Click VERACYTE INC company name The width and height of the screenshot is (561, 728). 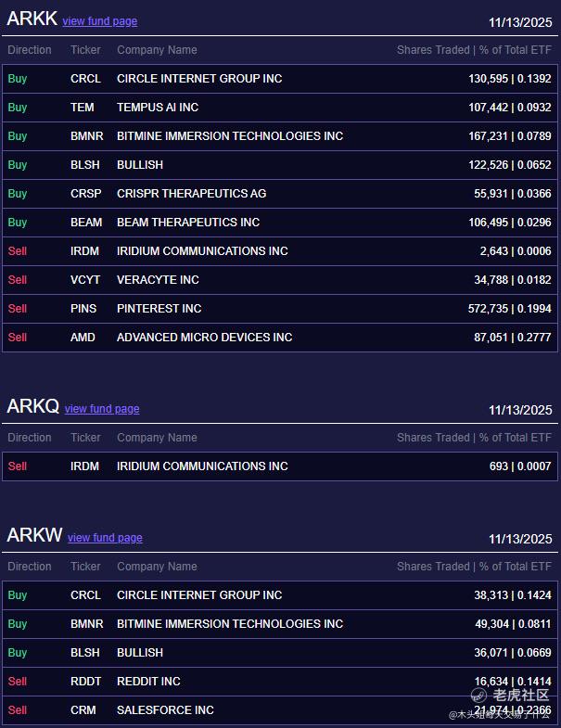(x=158, y=280)
